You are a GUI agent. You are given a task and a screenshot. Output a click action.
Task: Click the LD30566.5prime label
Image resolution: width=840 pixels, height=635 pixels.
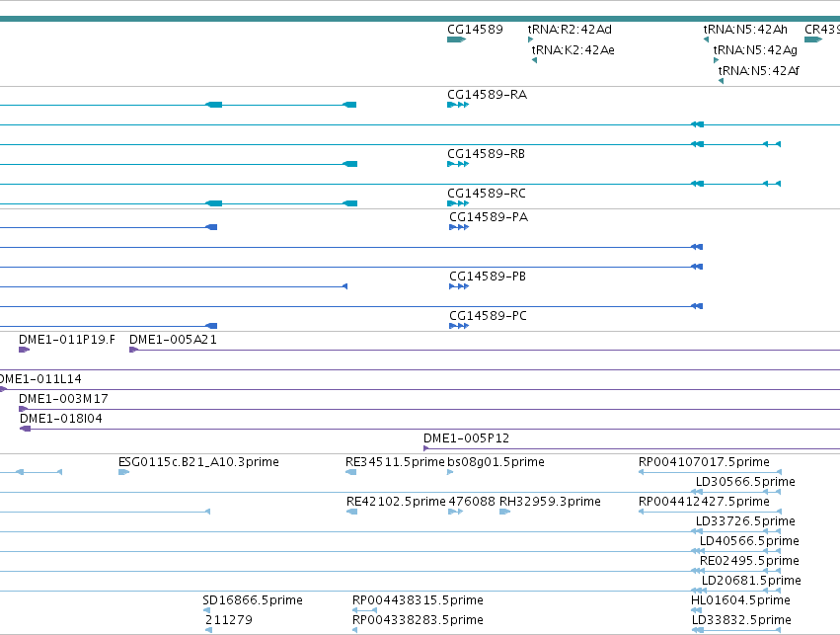[x=745, y=482]
